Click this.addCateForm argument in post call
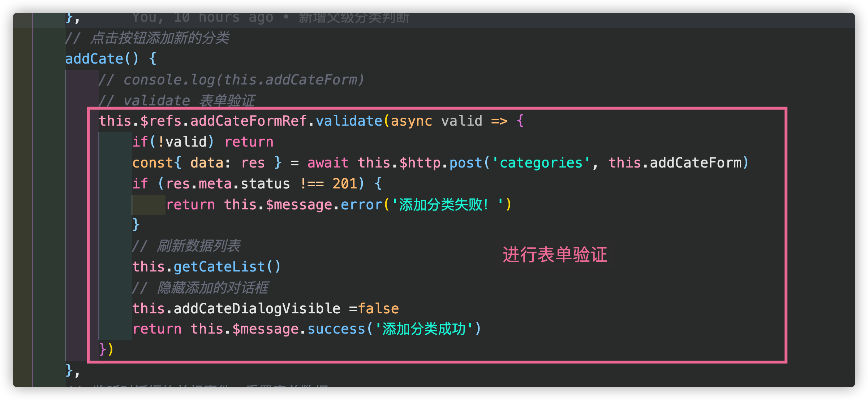This screenshot has width=868, height=400. pyautogui.click(x=675, y=163)
